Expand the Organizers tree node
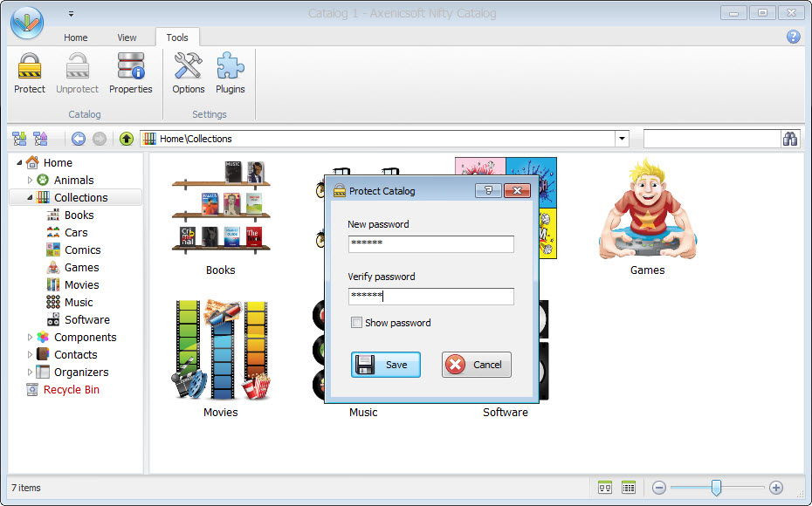Viewport: 812px width, 506px height. coord(30,372)
